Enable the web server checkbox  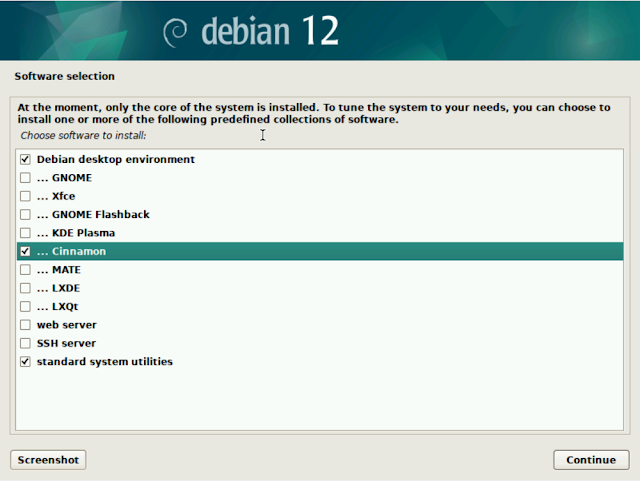click(x=25, y=325)
